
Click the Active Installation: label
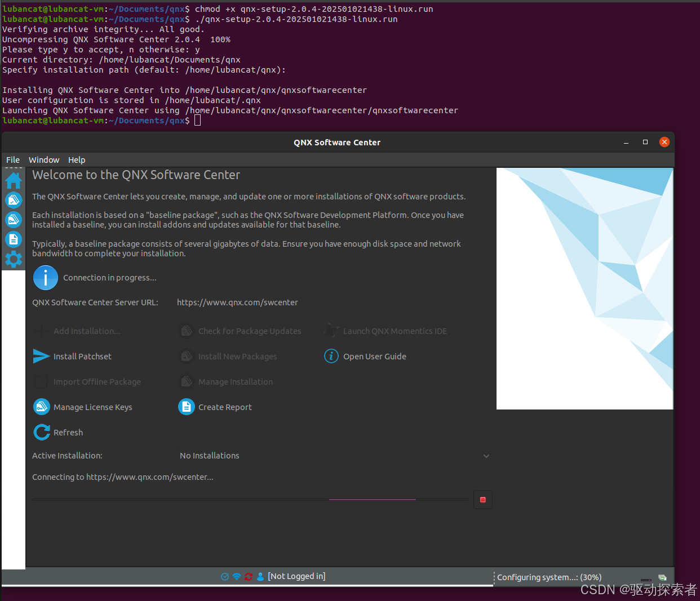pyautogui.click(x=67, y=456)
